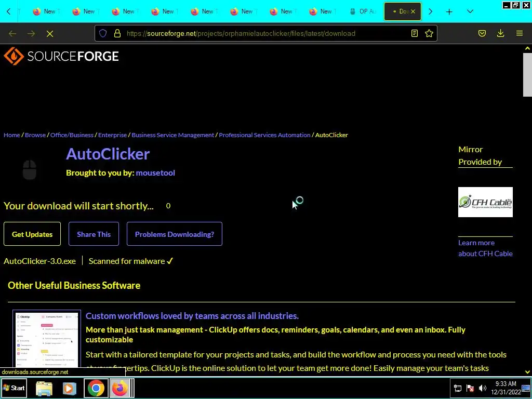This screenshot has height=399, width=532.
Task: Open a new tab with the plus button
Action: click(449, 11)
